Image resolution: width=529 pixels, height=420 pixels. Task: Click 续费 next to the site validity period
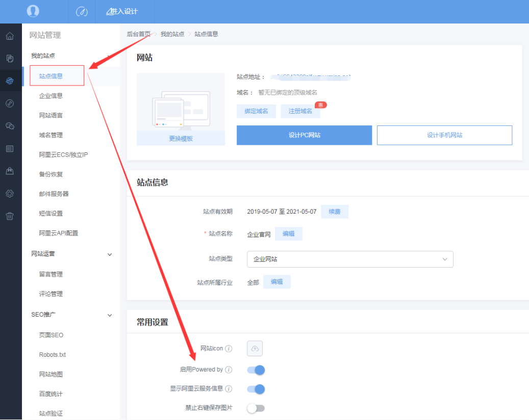coord(335,212)
